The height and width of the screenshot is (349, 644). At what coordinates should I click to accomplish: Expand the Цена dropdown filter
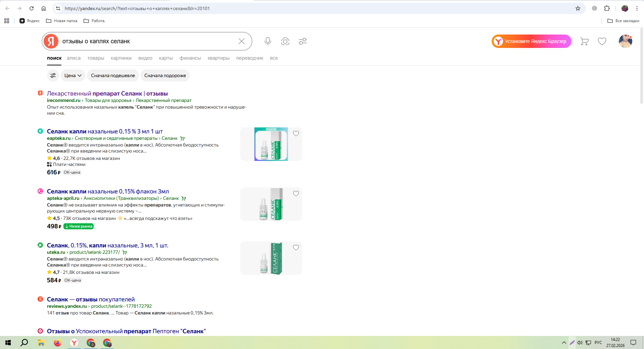(73, 75)
